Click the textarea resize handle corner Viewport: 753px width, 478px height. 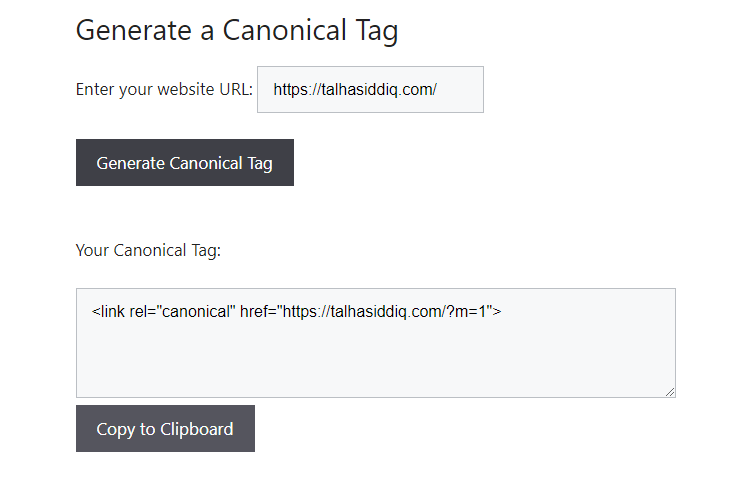click(670, 392)
